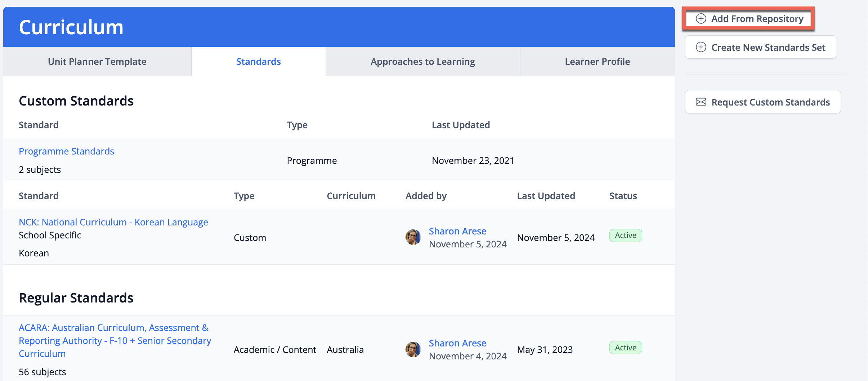
Task: Click the plus icon beside Create New Standards Set
Action: (x=701, y=47)
